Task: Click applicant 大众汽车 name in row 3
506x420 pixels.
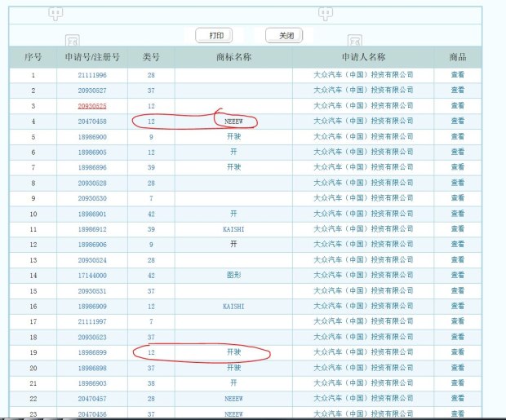Action: [363, 106]
